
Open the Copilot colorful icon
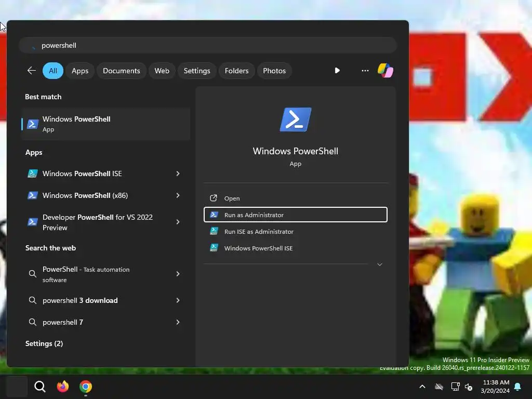(385, 71)
